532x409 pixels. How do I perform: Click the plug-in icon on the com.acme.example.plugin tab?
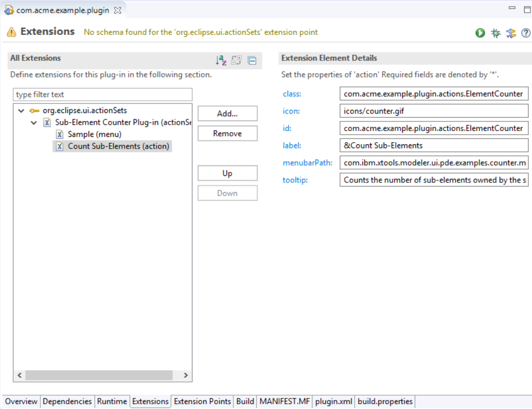point(9,11)
